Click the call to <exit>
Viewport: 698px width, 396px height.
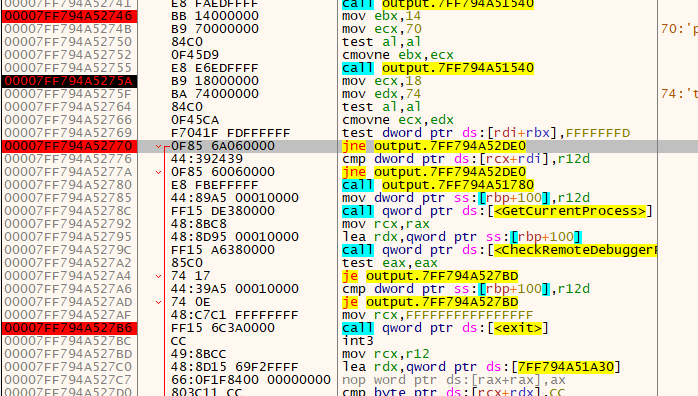click(x=445, y=328)
